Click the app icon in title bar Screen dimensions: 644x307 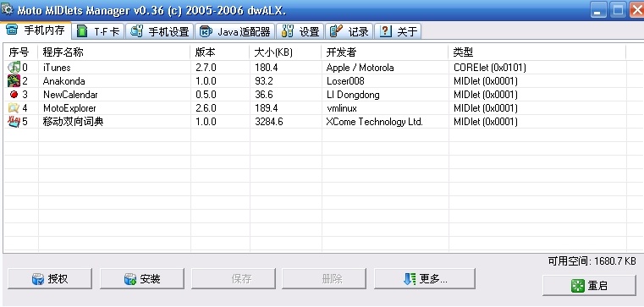tap(7, 9)
